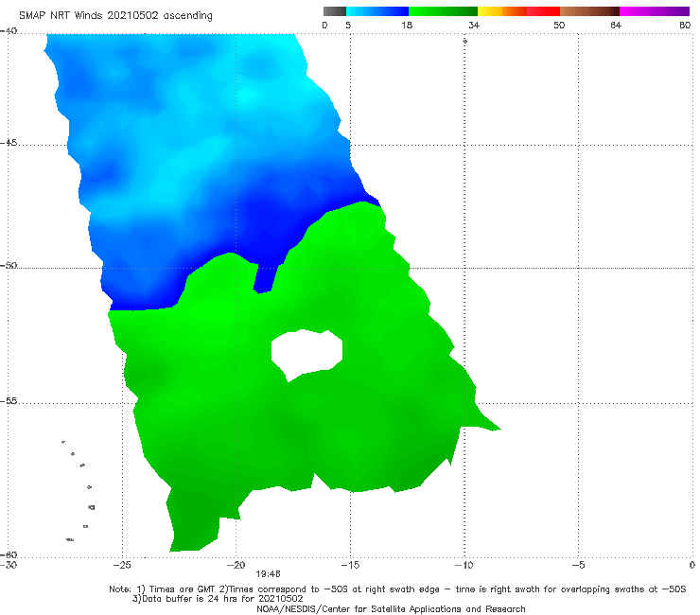Image resolution: width=700 pixels, height=615 pixels.
Task: Click the longitude label '-10'
Action: pos(464,565)
